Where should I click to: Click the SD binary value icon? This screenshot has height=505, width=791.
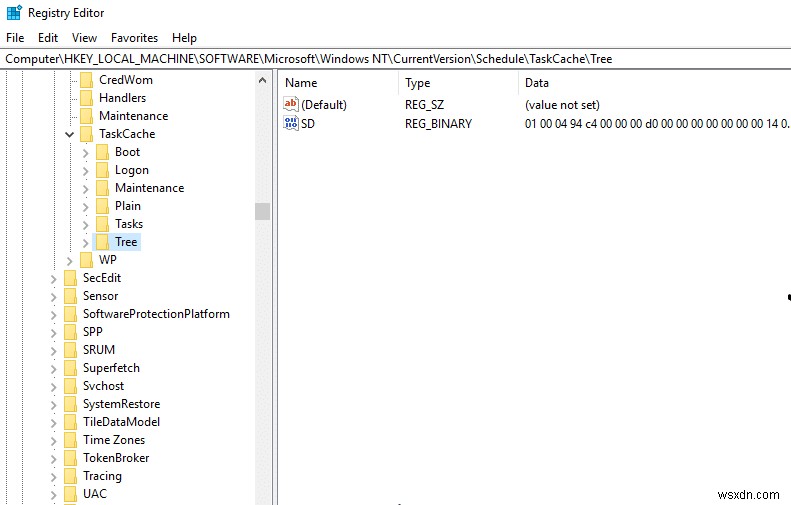(291, 123)
